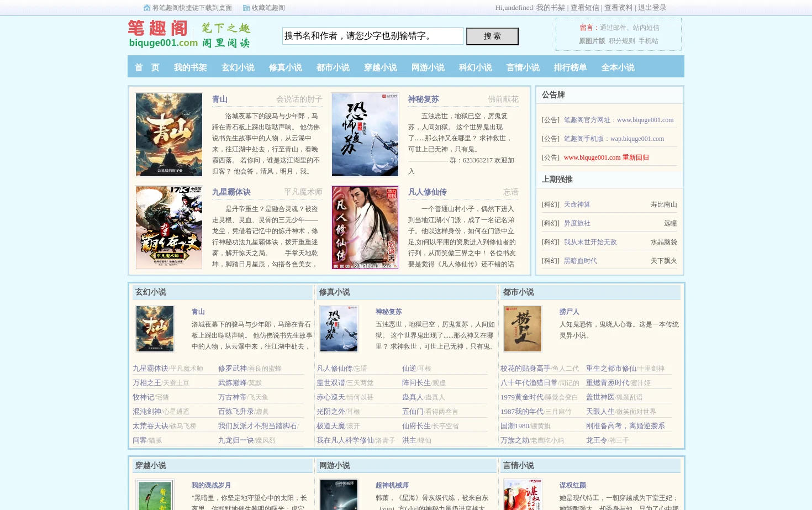812x510 pixels.
Task: Open 谋权红颜 title link
Action: (x=573, y=485)
